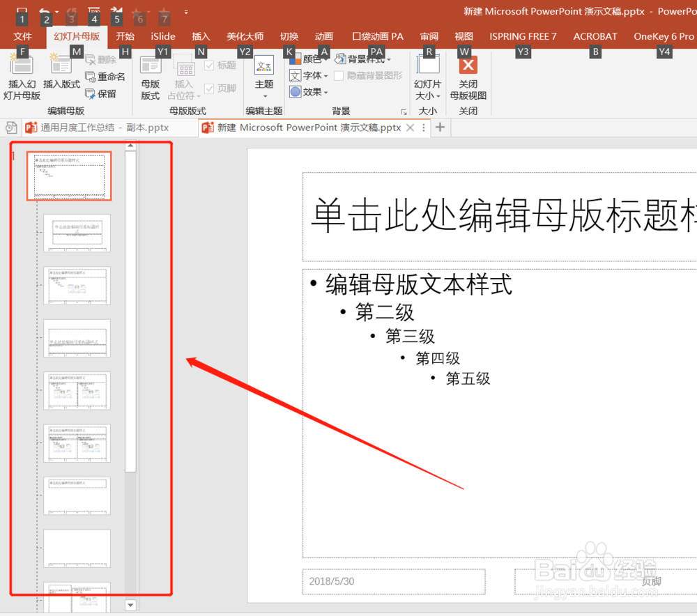Select the second layout thumbnail in the left panel
This screenshot has height=616, width=697.
77,233
